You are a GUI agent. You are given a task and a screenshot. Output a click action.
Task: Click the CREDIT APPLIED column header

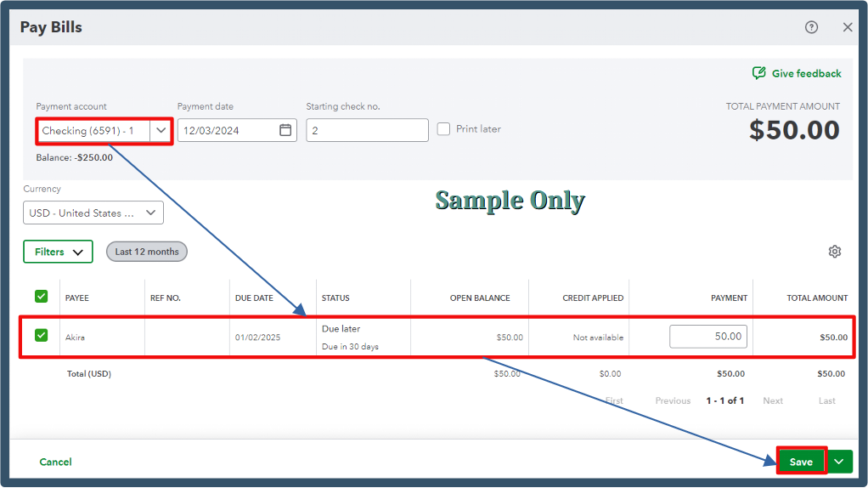593,298
